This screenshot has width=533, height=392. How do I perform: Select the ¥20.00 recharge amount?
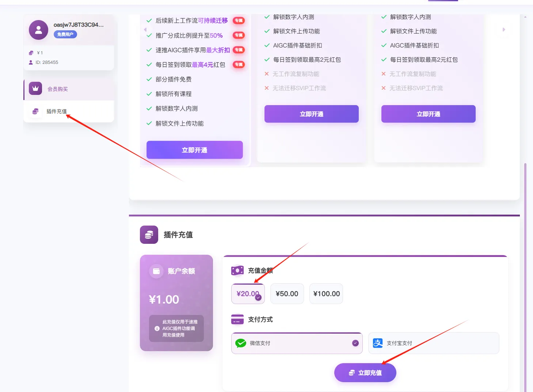(248, 294)
